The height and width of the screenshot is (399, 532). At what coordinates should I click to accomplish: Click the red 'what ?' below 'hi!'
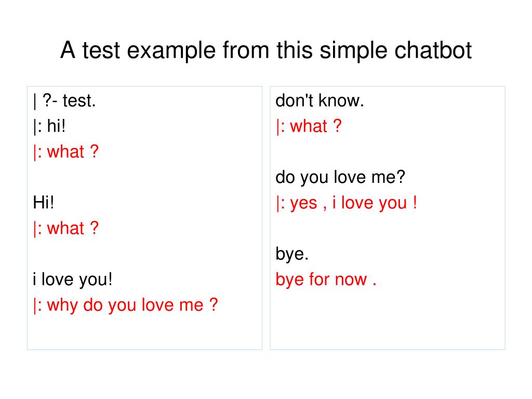click(x=66, y=152)
